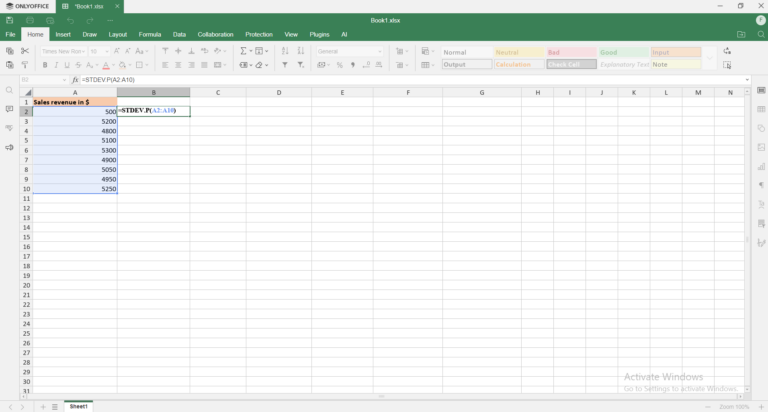Center cell text horizontally
768x412 pixels.
point(178,65)
